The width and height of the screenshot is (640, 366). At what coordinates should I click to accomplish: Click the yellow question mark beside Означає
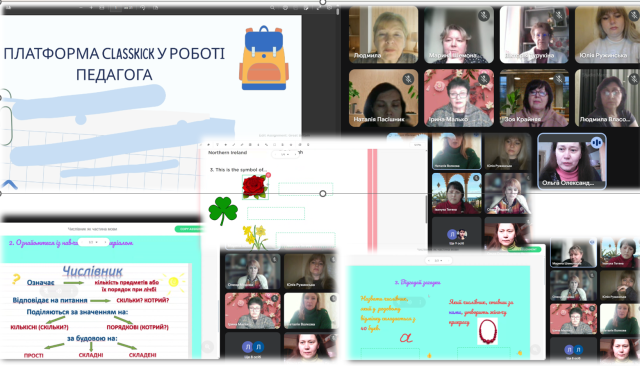pos(16,279)
